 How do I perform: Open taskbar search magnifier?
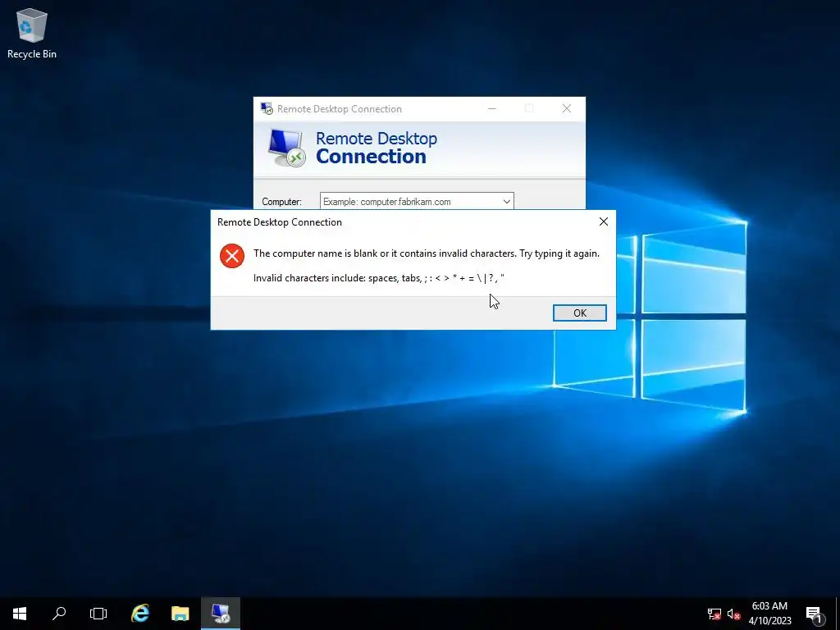click(59, 614)
